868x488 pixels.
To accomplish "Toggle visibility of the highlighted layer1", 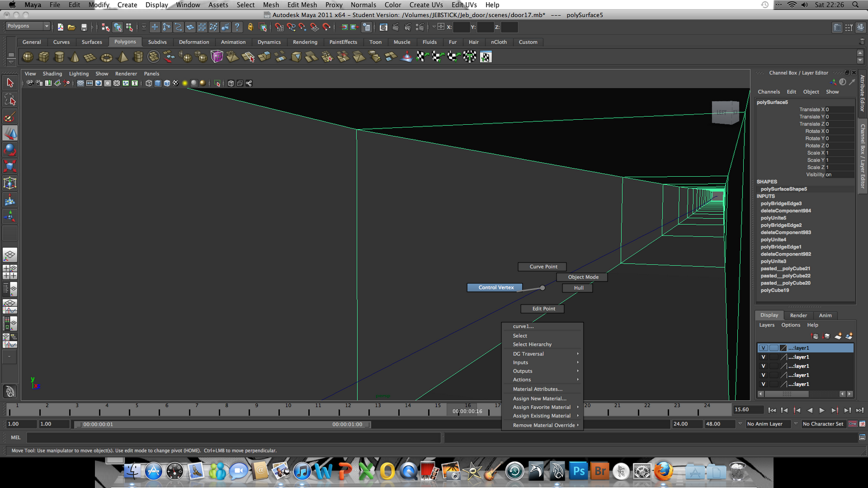I will click(763, 348).
